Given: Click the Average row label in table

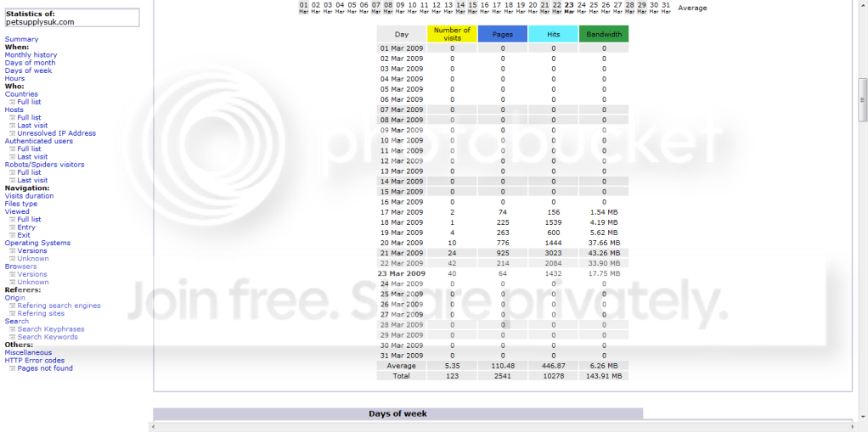Looking at the screenshot, I should pos(402,366).
